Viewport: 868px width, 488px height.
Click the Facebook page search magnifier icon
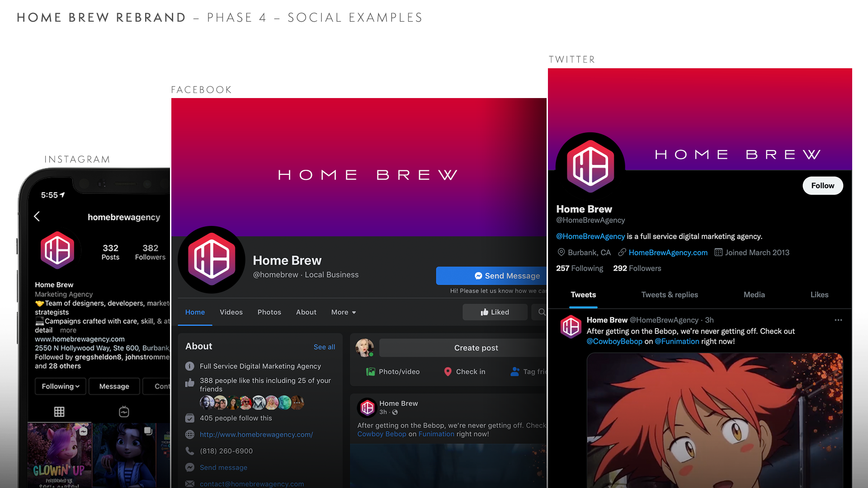point(542,312)
